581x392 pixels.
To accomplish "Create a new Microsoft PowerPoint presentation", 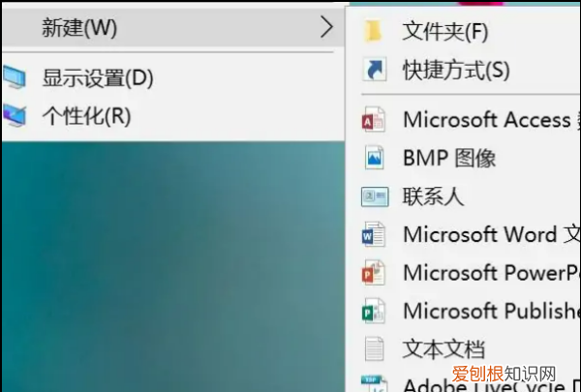I will click(x=492, y=273).
